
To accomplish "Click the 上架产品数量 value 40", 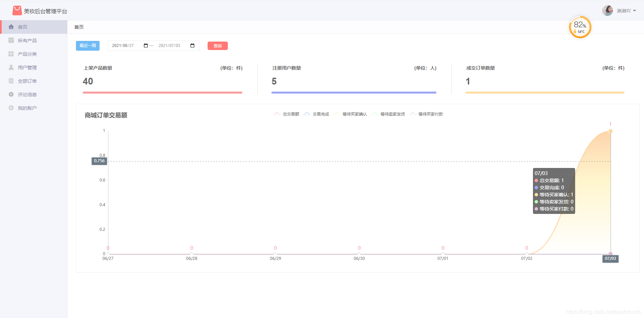I will (88, 81).
